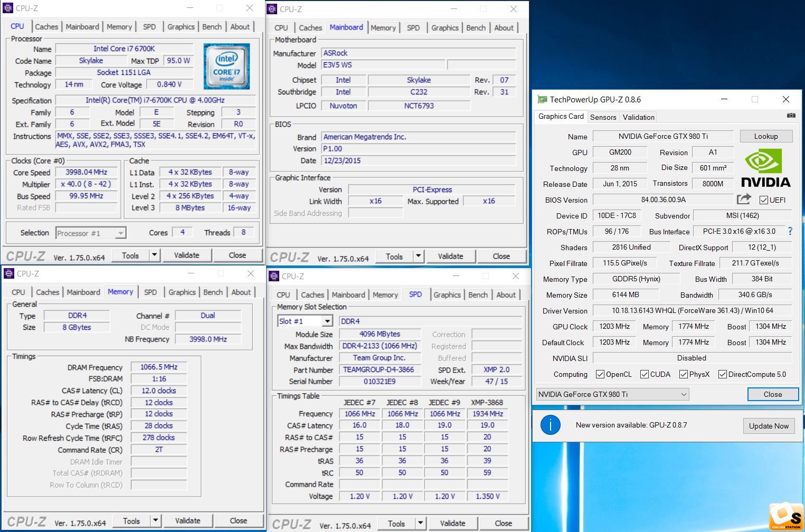Click CPU-Z app icon in Memory window

(9, 273)
